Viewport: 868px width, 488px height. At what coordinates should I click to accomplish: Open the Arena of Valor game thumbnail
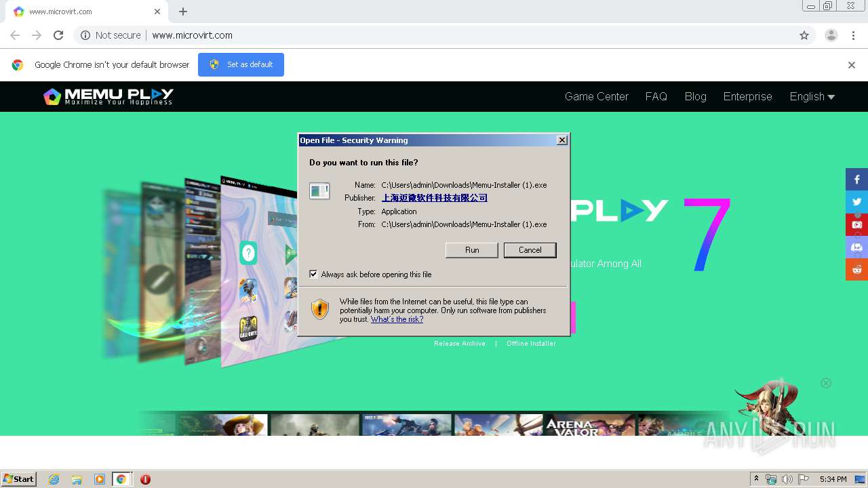tap(590, 425)
